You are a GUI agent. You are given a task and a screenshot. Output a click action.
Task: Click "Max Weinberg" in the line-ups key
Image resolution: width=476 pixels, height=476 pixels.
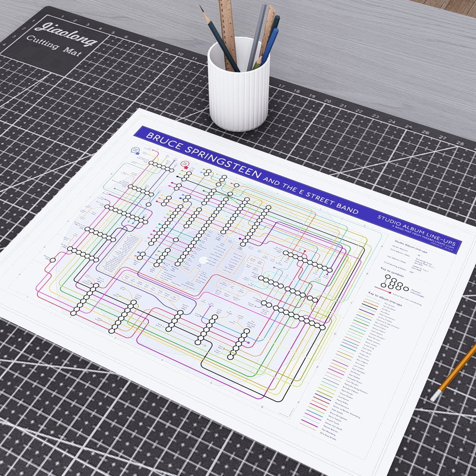[x=329, y=433]
